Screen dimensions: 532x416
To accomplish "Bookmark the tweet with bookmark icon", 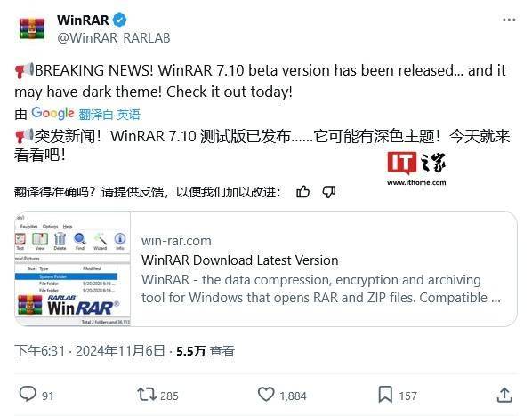I will click(x=385, y=395).
